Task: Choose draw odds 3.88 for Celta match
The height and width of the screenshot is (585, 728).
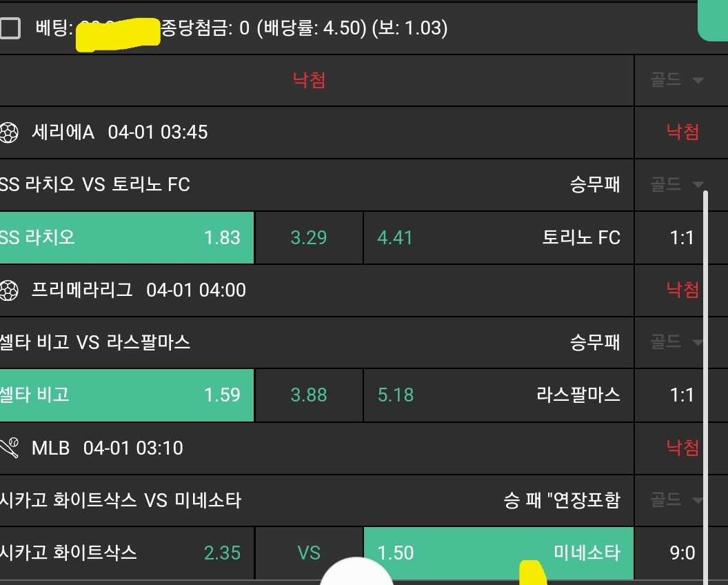Action: [x=308, y=395]
